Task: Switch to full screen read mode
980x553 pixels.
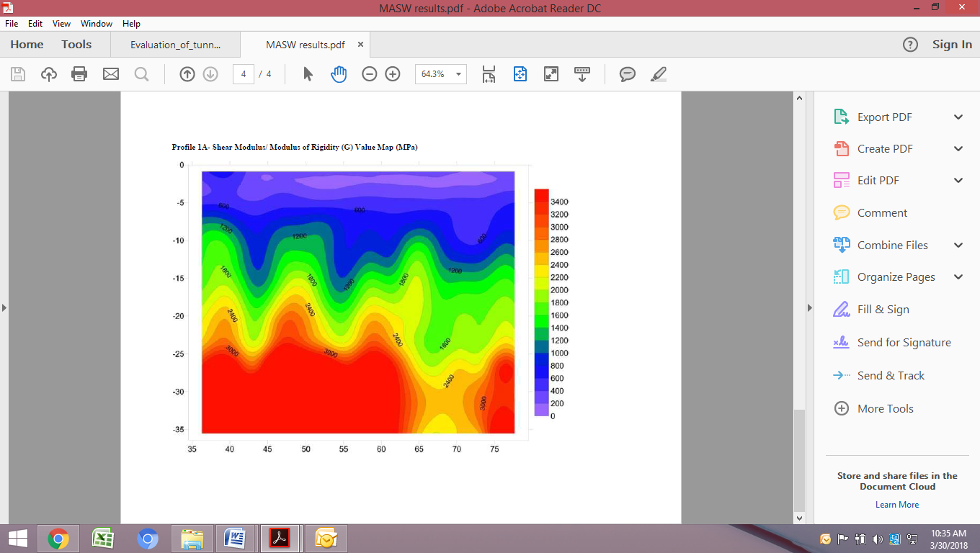Action: (x=551, y=74)
